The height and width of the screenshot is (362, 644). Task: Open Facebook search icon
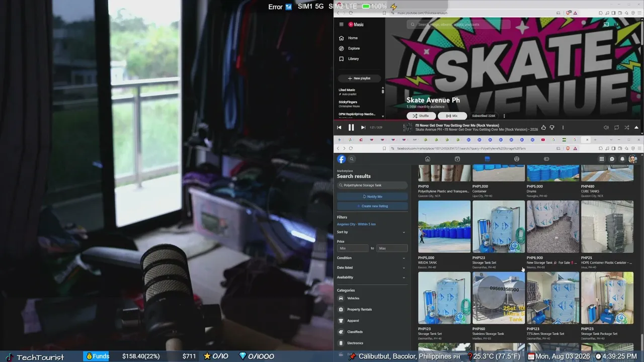[352, 159]
